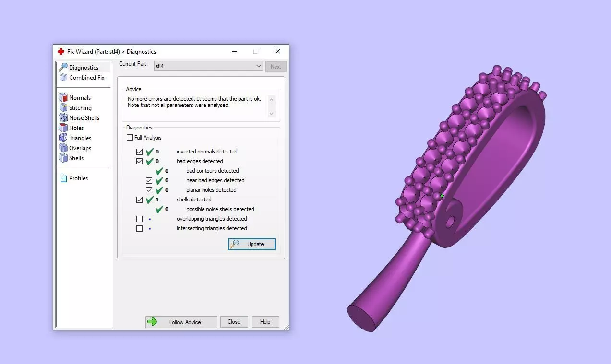Screen dimensions: 611x364
Task: Open the Holes fixing icon
Action: (x=63, y=128)
